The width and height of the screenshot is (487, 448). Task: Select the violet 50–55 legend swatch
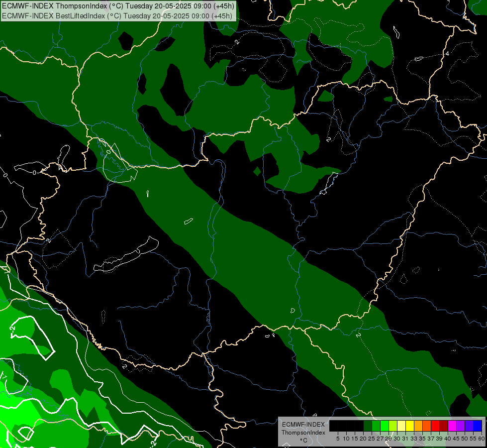(x=469, y=426)
